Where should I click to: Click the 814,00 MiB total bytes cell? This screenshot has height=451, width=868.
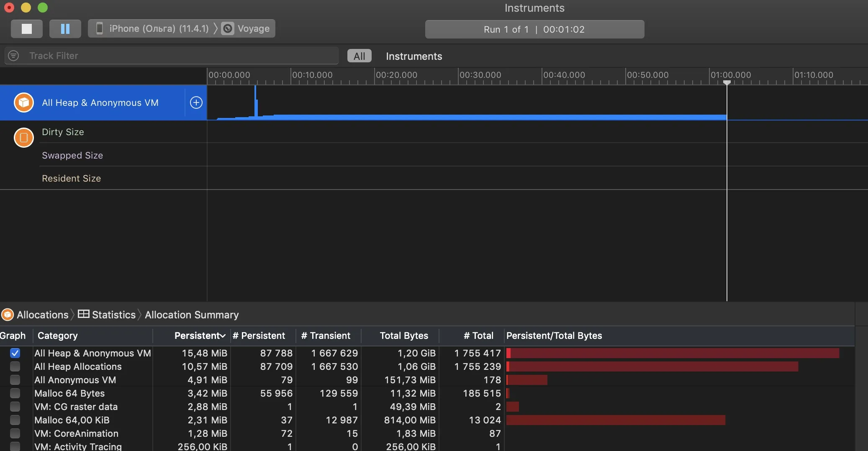410,420
